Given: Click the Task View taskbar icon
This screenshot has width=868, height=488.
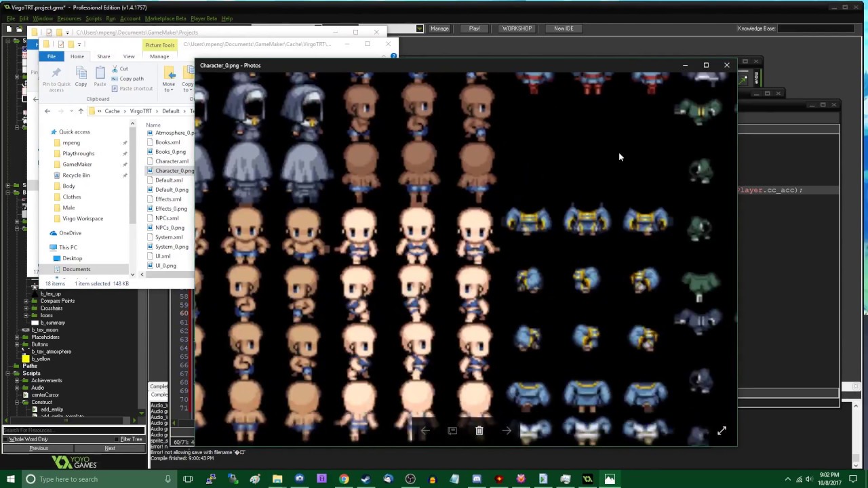Looking at the screenshot, I should coord(188,479).
